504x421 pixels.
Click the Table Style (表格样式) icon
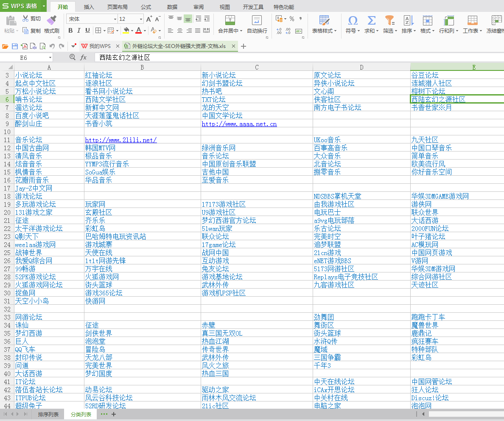[x=324, y=20]
